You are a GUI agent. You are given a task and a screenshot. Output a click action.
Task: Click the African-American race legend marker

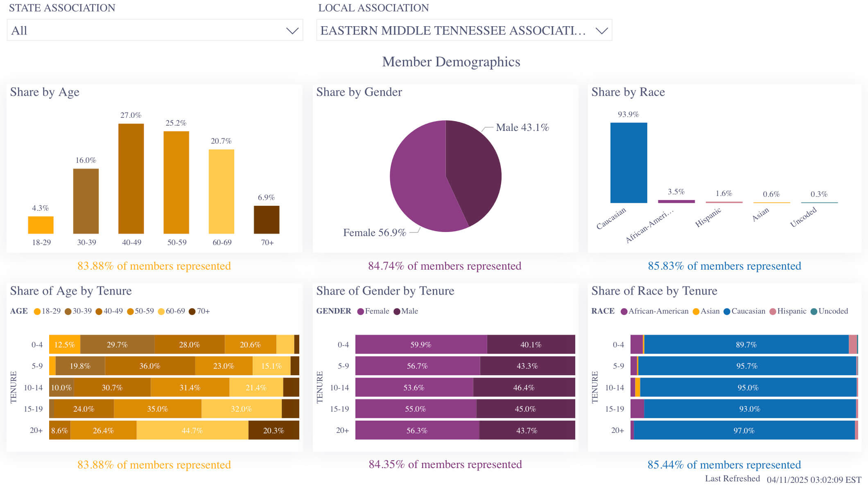pyautogui.click(x=624, y=311)
